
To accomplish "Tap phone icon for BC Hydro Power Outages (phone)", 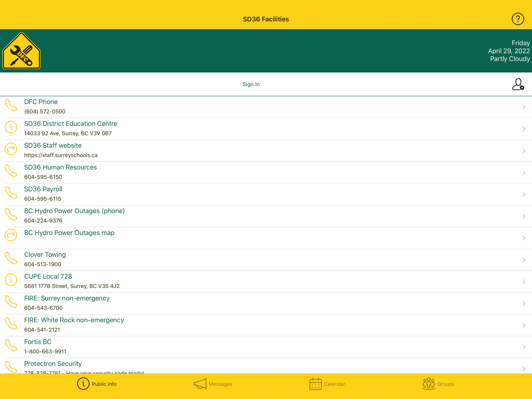I will (x=11, y=215).
